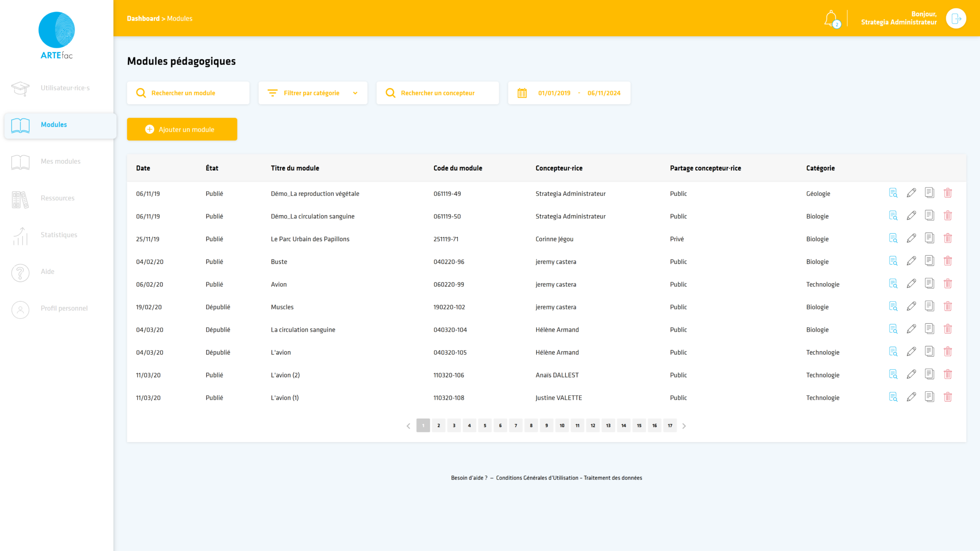
Task: Click Rechercher un module search field
Action: coord(188,93)
